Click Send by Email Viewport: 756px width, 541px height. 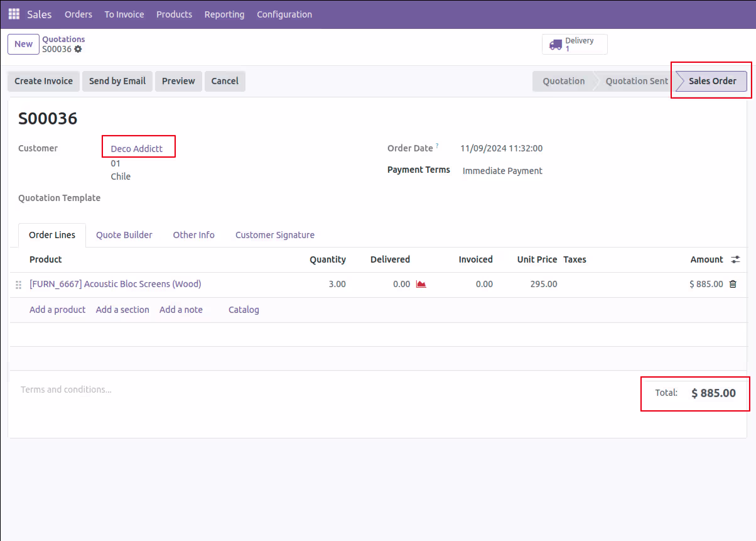pyautogui.click(x=117, y=81)
